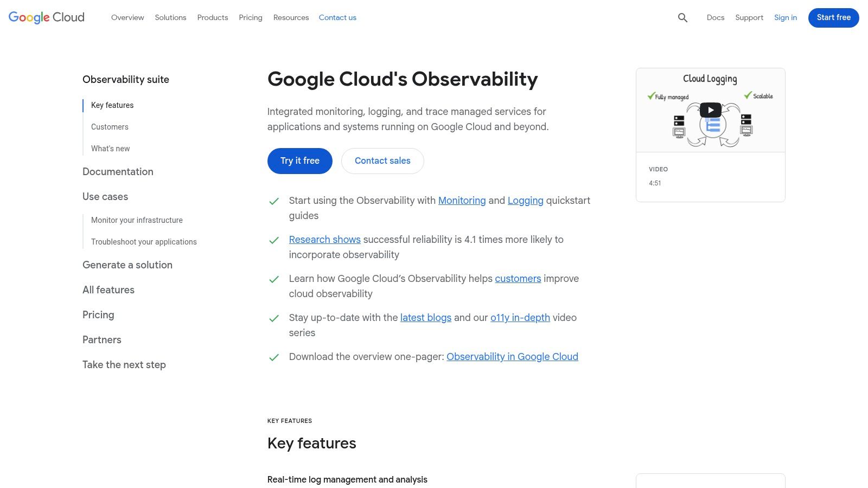Open the Contact sales button

pos(382,160)
